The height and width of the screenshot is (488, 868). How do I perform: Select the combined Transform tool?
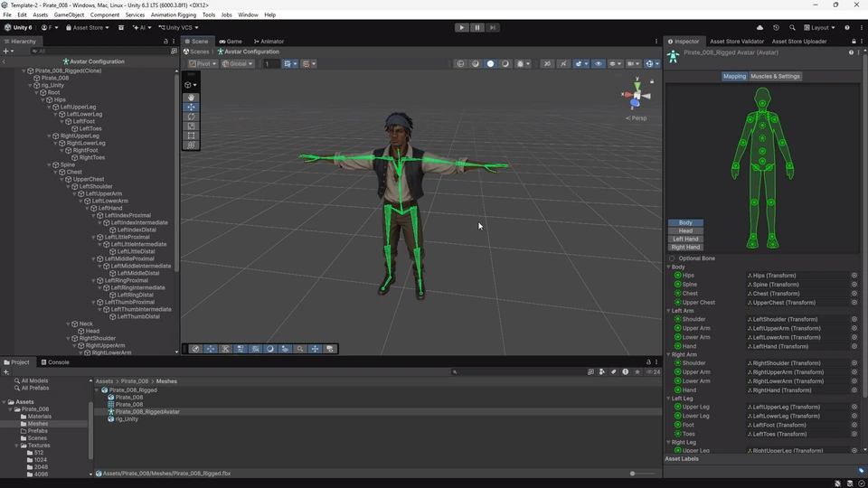(191, 145)
